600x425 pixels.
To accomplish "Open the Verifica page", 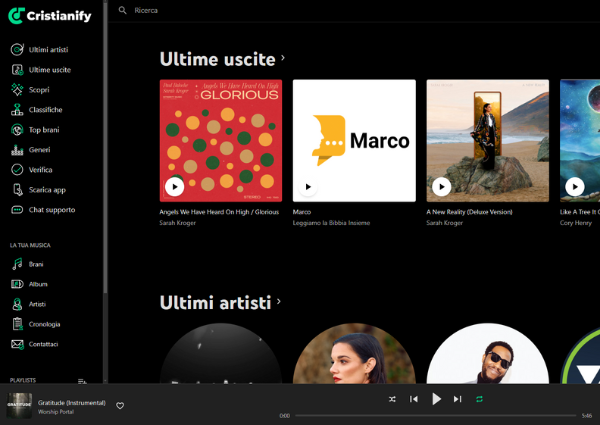I will tap(41, 169).
